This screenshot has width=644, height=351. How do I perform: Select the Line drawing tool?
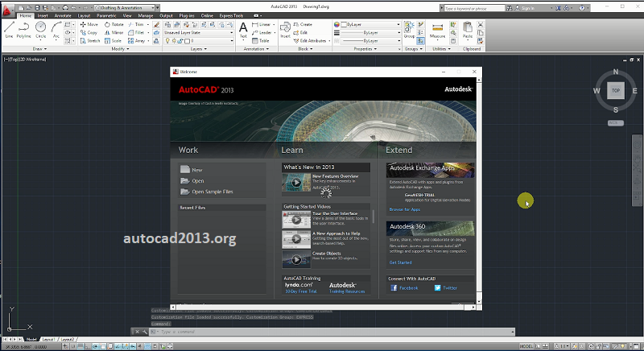point(9,30)
